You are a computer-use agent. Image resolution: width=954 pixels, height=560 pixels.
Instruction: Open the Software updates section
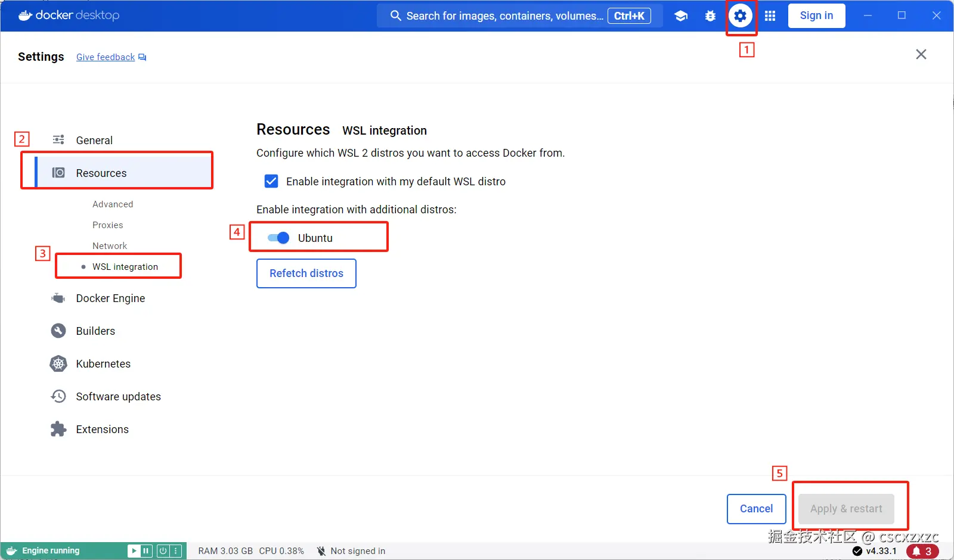pyautogui.click(x=118, y=396)
